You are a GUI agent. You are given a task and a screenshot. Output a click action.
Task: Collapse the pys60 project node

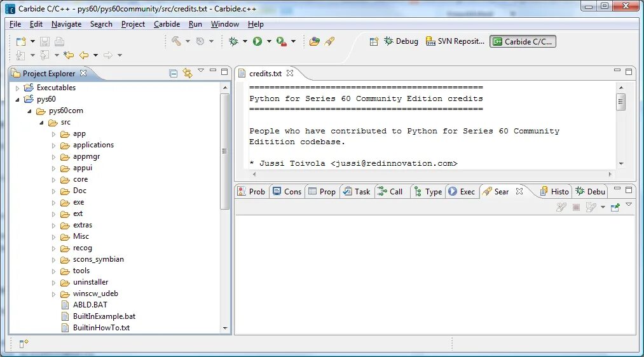tap(17, 99)
